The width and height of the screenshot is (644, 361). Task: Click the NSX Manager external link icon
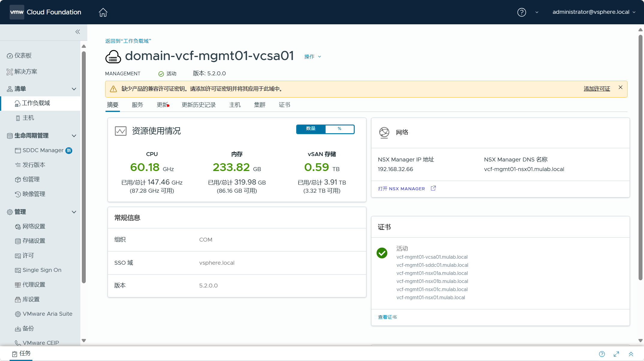point(433,188)
